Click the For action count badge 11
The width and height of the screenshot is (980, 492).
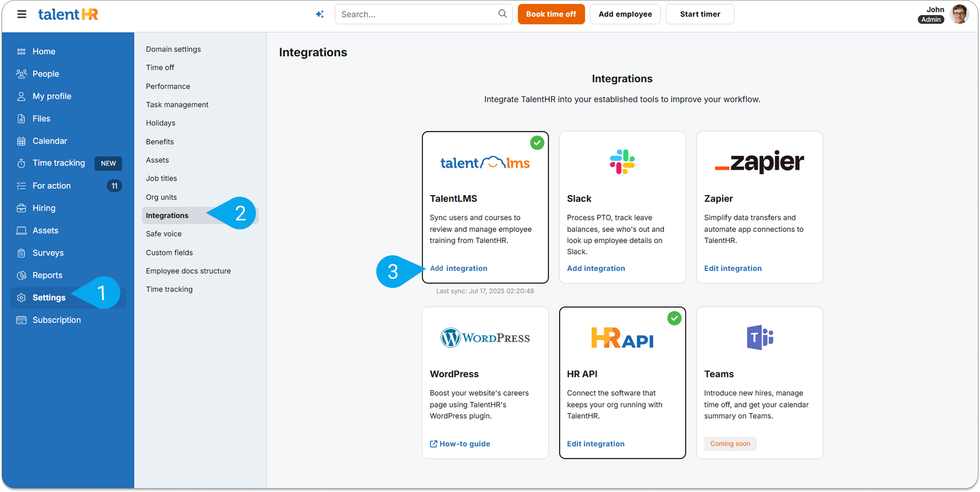point(114,186)
